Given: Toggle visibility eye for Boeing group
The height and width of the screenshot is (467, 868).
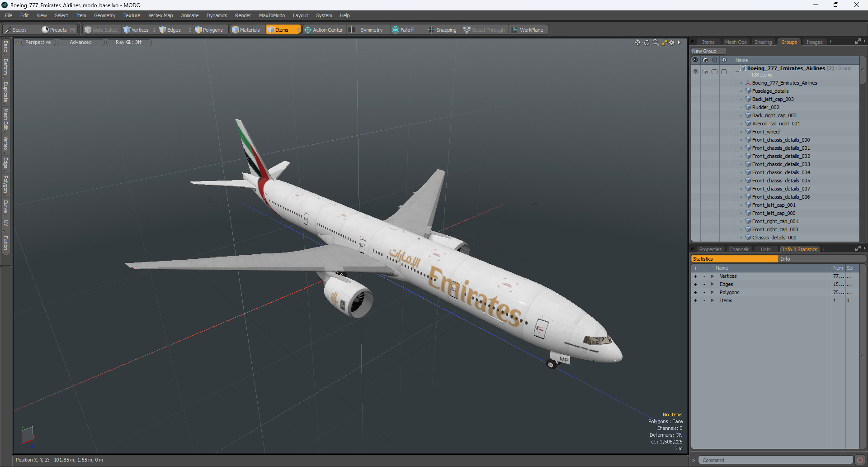Looking at the screenshot, I should [x=695, y=71].
